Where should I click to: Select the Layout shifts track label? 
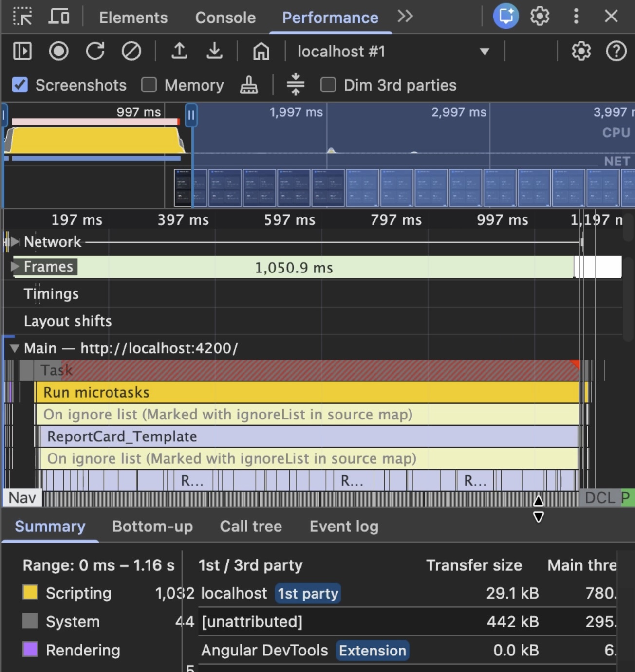tap(68, 321)
